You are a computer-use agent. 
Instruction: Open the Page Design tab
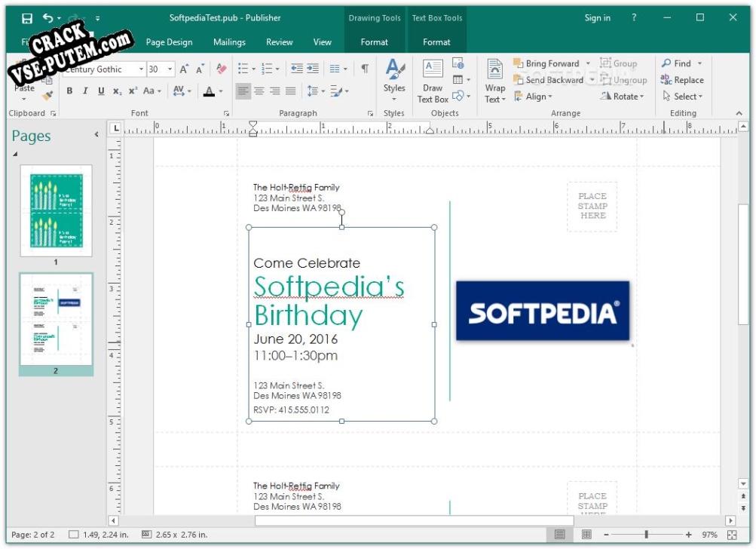tap(170, 42)
